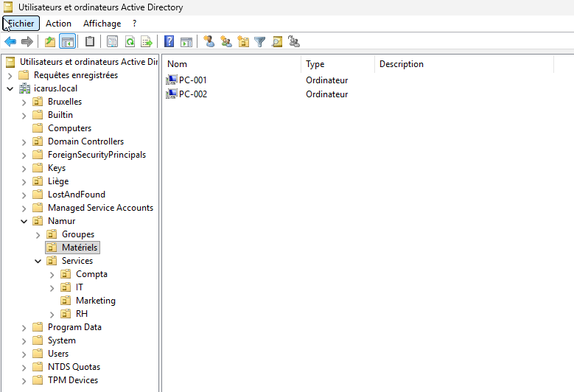Select the PC-001 row name

(x=193, y=80)
